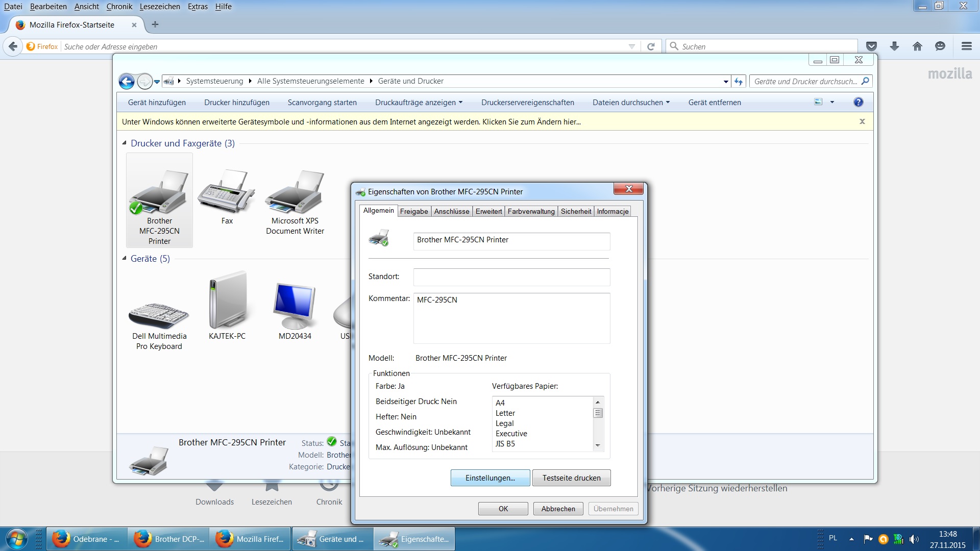Click Drucker hinzufügen in toolbar
The width and height of the screenshot is (980, 551).
click(237, 102)
